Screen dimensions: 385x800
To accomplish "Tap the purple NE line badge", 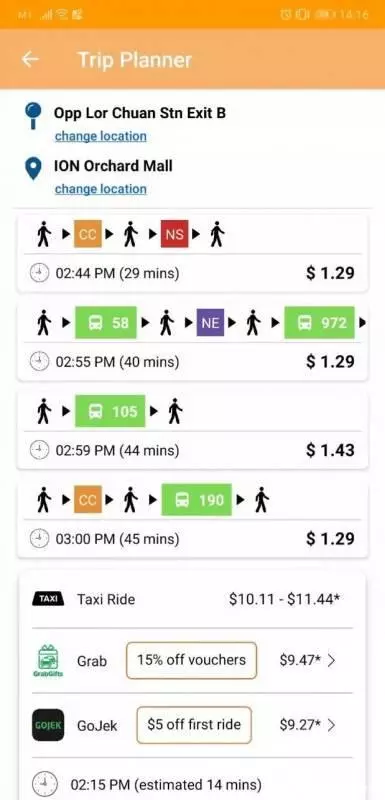I will [210, 322].
